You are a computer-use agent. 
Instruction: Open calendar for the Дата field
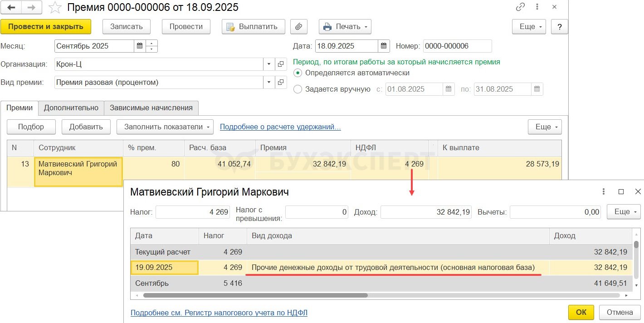coord(384,46)
